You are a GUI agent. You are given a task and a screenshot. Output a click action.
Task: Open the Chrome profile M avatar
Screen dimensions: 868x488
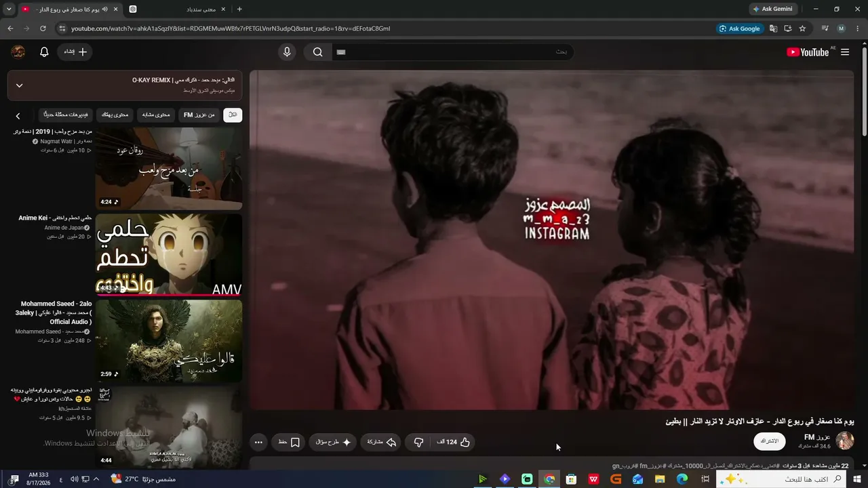[842, 28]
